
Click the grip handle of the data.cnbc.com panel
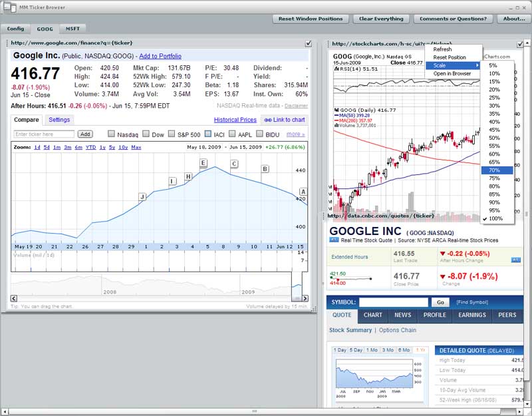tap(324, 216)
